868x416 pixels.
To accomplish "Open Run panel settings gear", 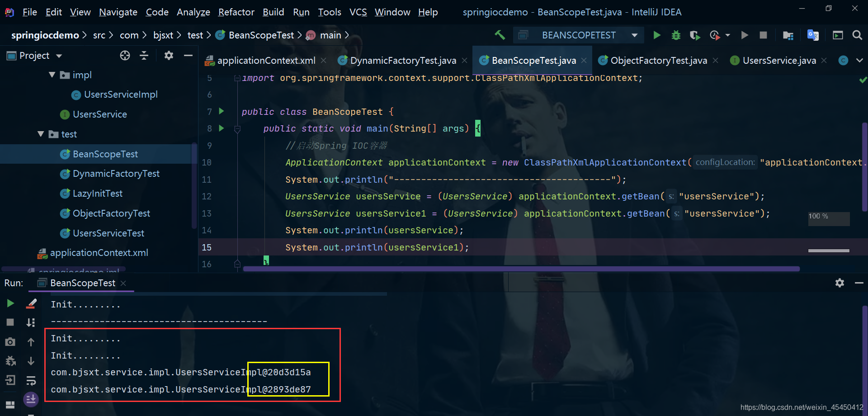I will click(x=840, y=283).
